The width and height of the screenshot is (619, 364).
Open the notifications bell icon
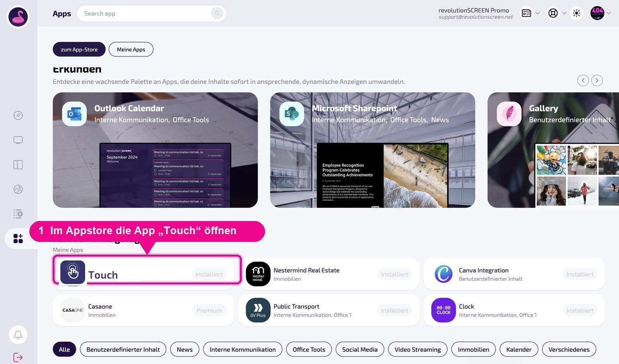pos(18,335)
